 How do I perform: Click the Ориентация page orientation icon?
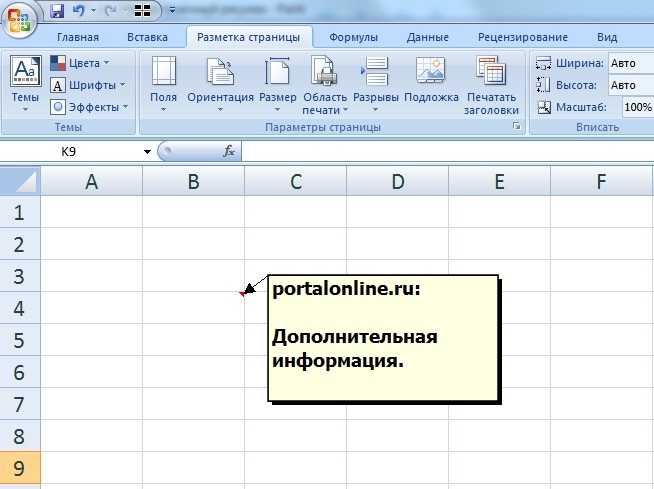220,71
